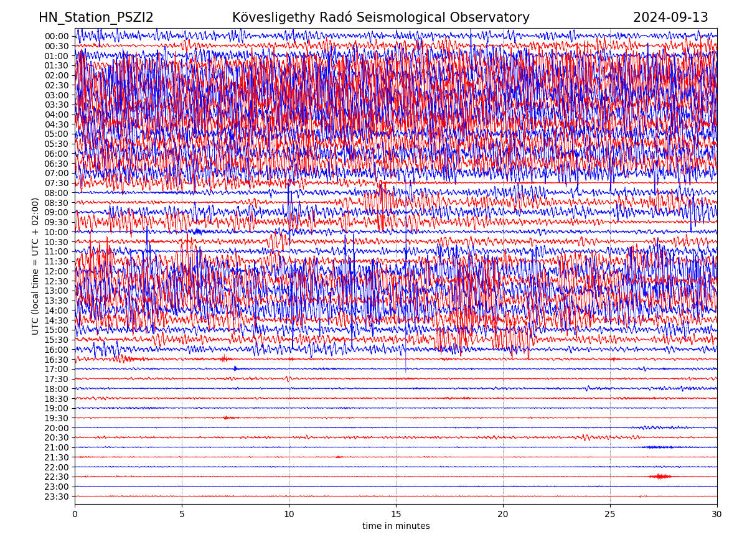This screenshot has width=747, height=560.
Task: Click the 00:00 row label
Action: pos(56,36)
